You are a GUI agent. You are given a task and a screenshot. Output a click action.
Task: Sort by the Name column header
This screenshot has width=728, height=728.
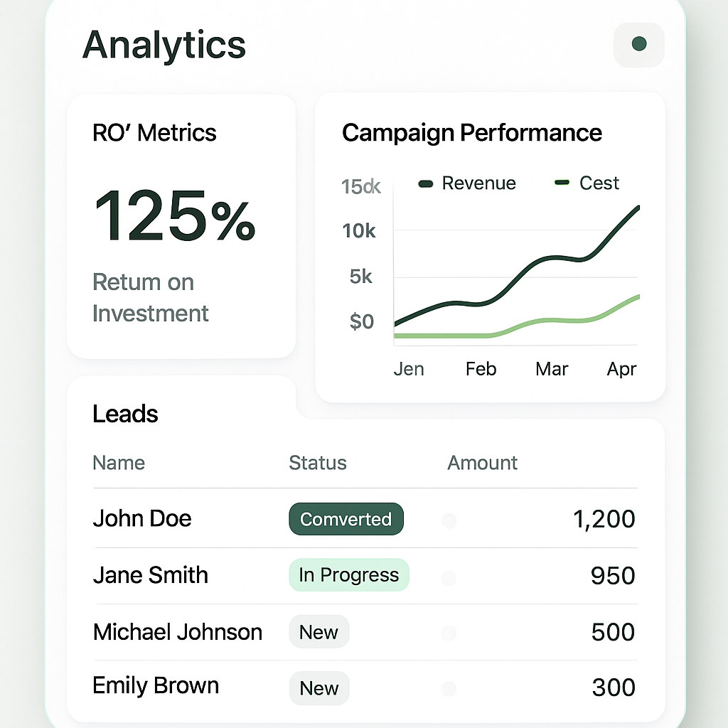click(x=119, y=463)
